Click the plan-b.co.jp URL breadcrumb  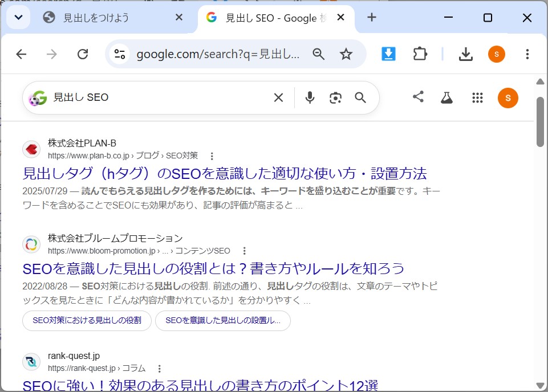coord(123,156)
